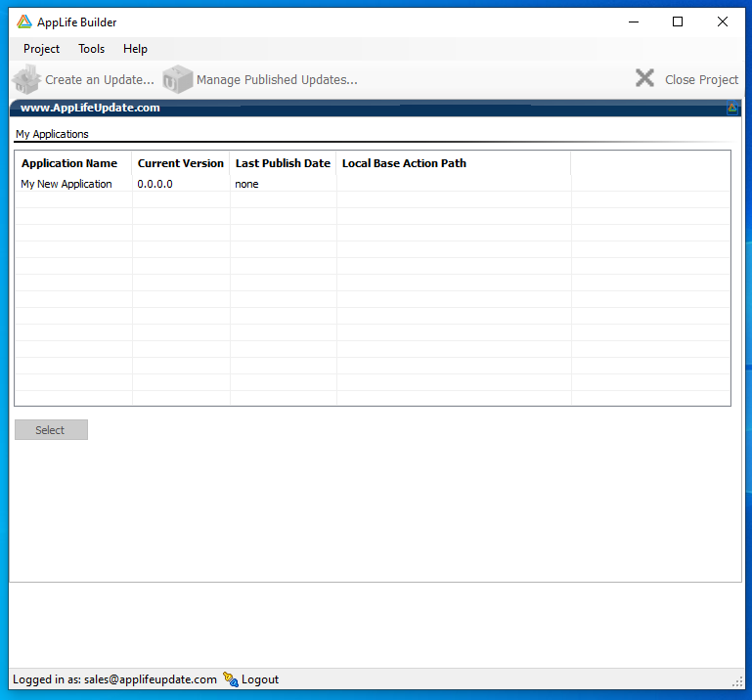Click Manage Published Updates... label
This screenshot has height=700, width=752.
click(277, 79)
